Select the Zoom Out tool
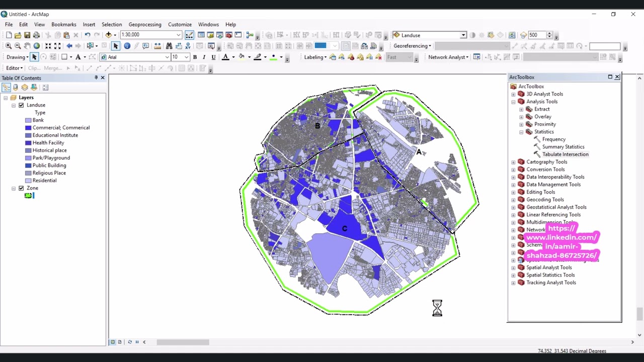This screenshot has height=362, width=644. [18, 46]
